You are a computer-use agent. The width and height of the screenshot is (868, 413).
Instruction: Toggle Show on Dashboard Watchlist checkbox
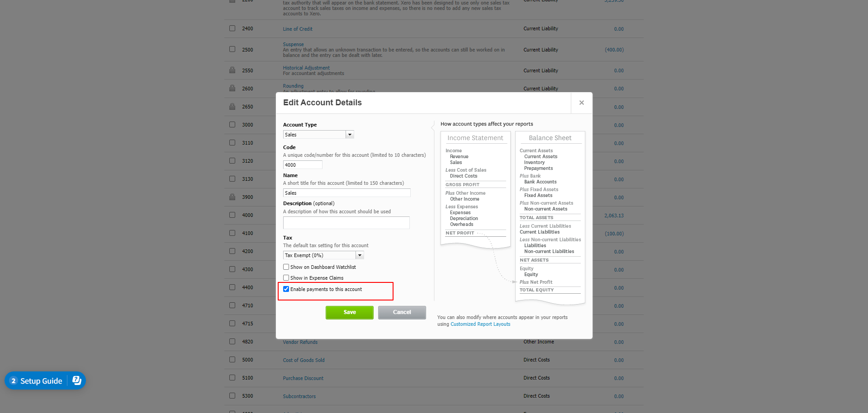click(x=286, y=267)
